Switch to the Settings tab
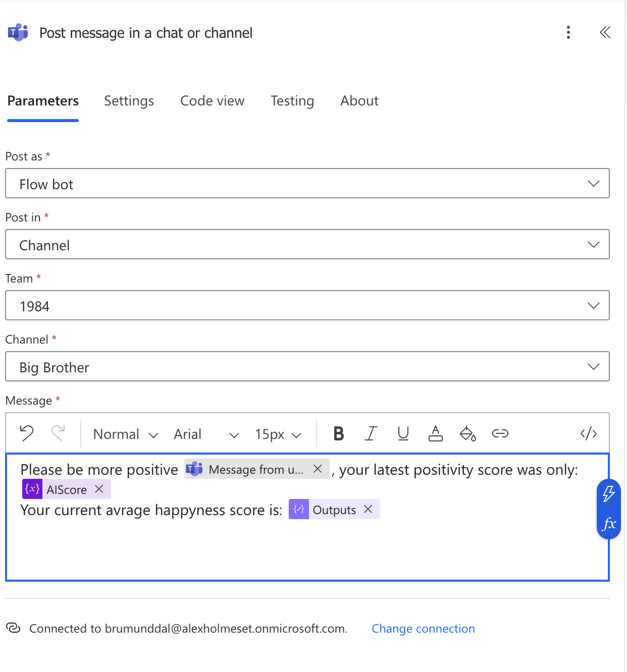 coord(129,101)
